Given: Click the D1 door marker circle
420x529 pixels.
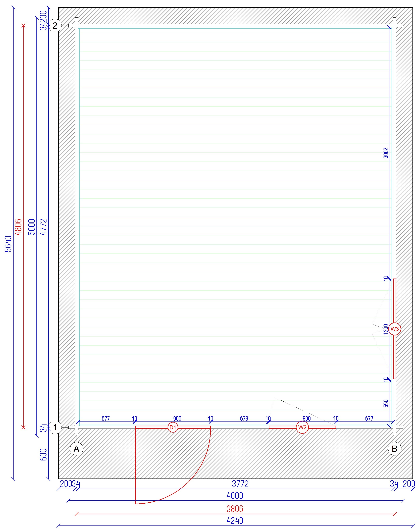Looking at the screenshot, I should pyautogui.click(x=173, y=427).
